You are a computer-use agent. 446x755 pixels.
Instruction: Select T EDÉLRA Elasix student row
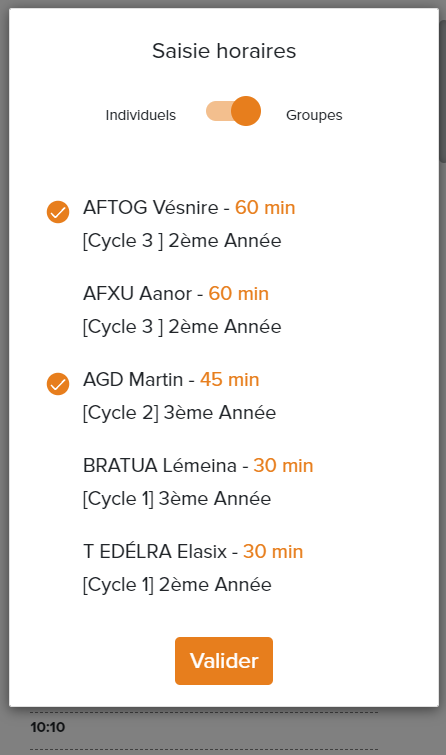tap(224, 568)
